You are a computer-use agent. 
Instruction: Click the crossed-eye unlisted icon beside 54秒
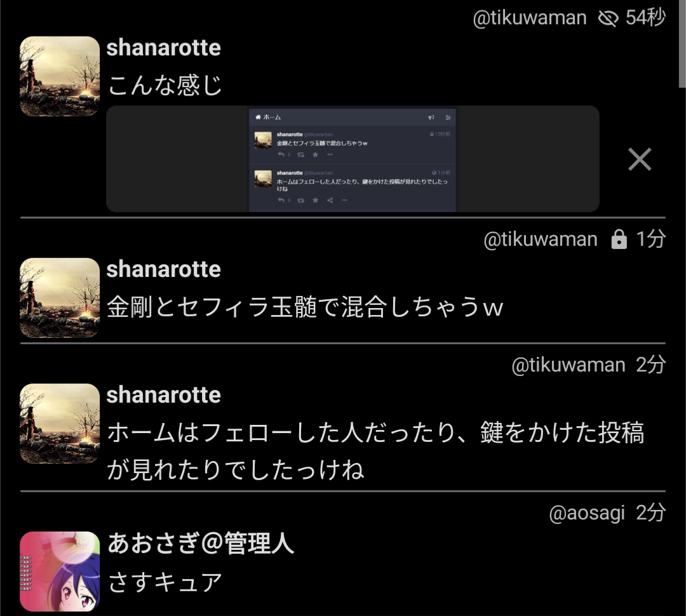[608, 18]
